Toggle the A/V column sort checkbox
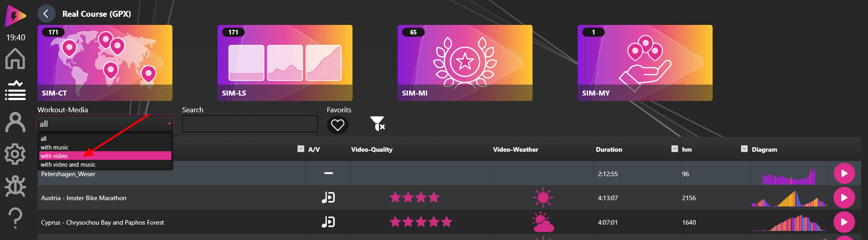This screenshot has height=240, width=868. point(301,149)
